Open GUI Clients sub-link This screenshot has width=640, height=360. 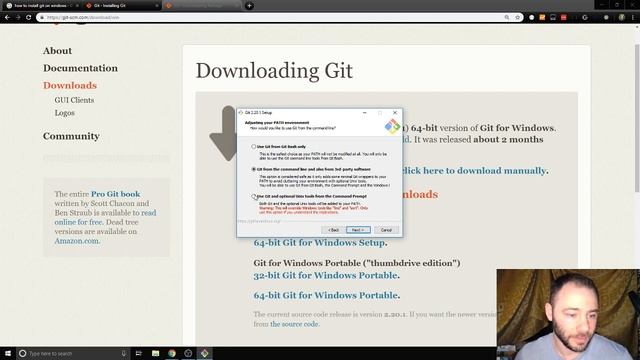pos(74,100)
